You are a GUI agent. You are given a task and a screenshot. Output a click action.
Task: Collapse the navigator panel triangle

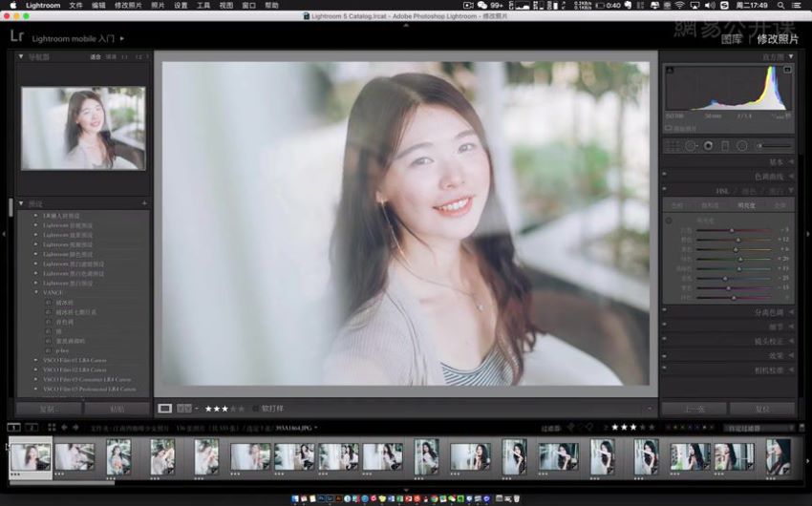(x=21, y=56)
